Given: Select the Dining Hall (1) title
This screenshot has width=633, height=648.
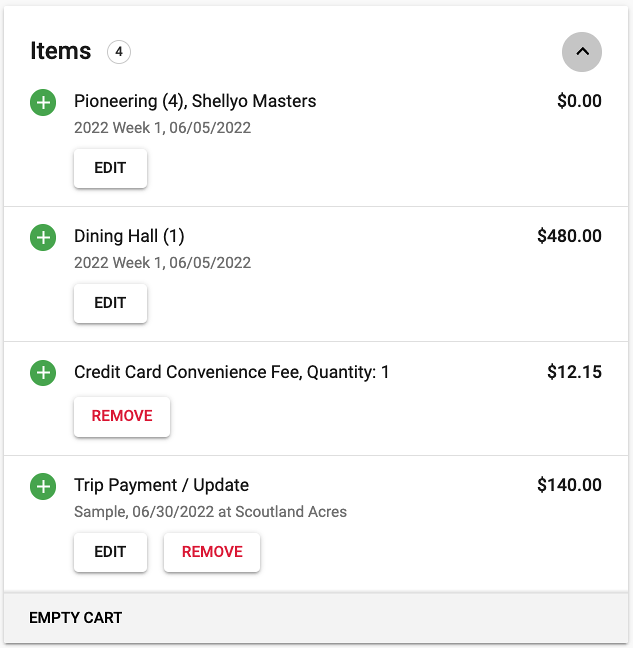Looking at the screenshot, I should point(129,236).
